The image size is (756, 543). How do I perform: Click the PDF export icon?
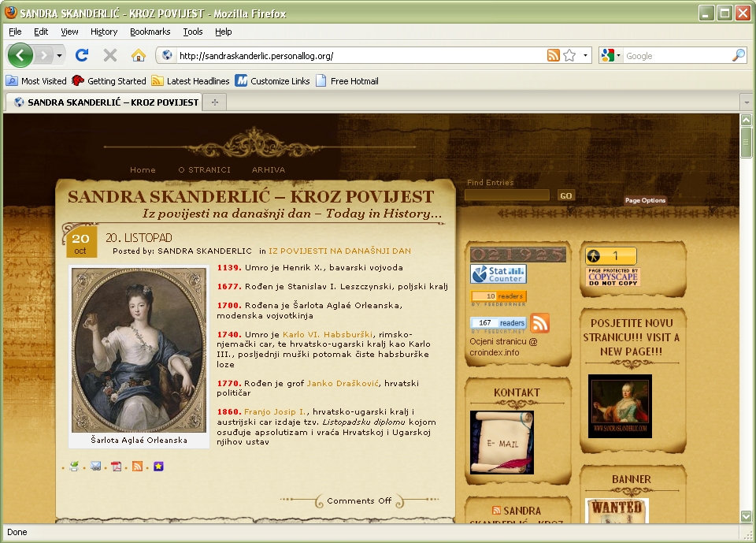[x=117, y=467]
